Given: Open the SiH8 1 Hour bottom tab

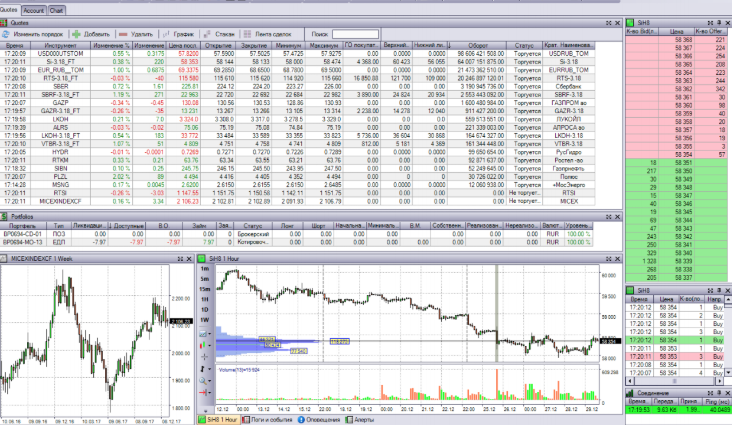Looking at the screenshot, I should 218,419.
